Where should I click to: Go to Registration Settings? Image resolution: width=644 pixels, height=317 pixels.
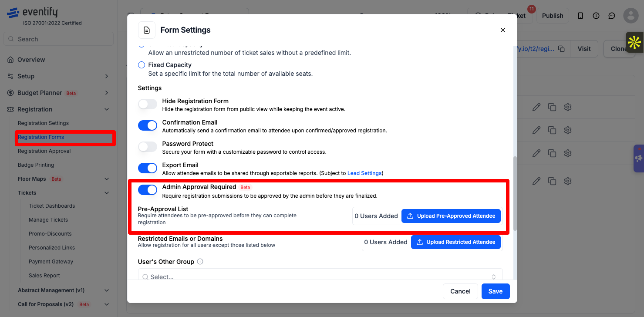tap(43, 123)
